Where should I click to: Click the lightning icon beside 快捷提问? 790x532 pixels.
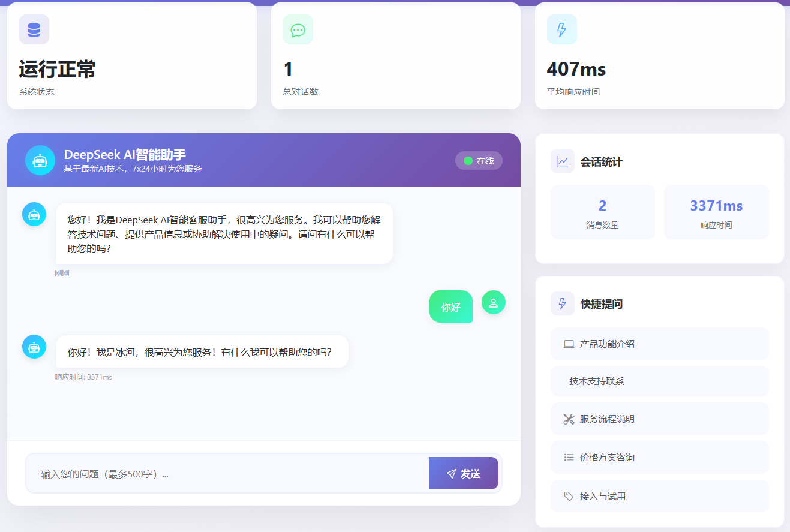(x=563, y=303)
